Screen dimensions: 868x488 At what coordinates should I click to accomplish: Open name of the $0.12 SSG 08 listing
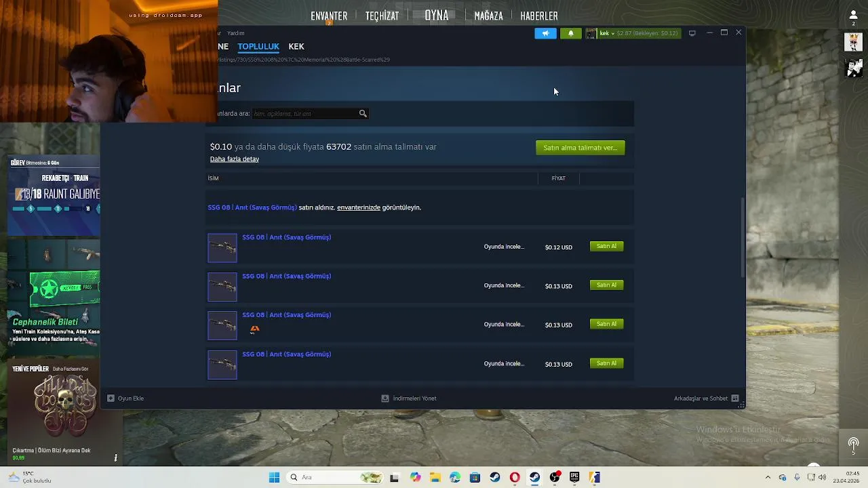(x=287, y=237)
